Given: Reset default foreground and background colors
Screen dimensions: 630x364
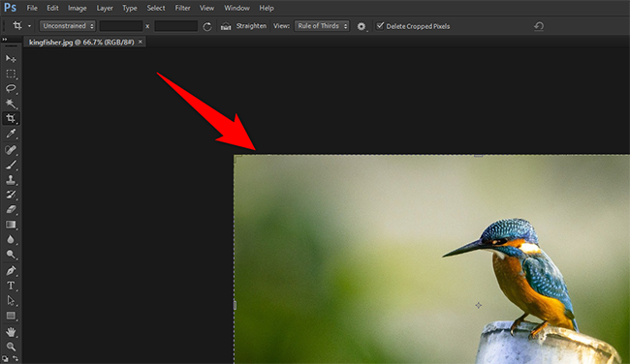Looking at the screenshot, I should click(x=5, y=358).
